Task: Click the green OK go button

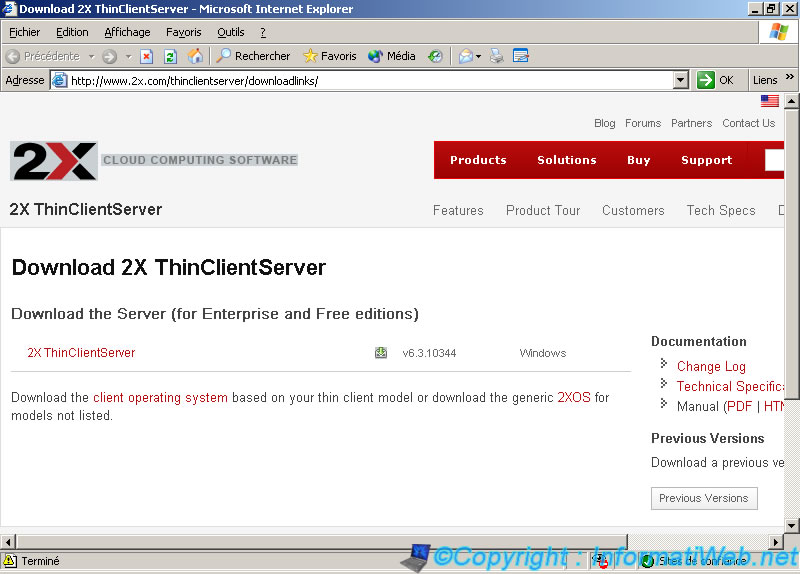Action: (x=715, y=81)
